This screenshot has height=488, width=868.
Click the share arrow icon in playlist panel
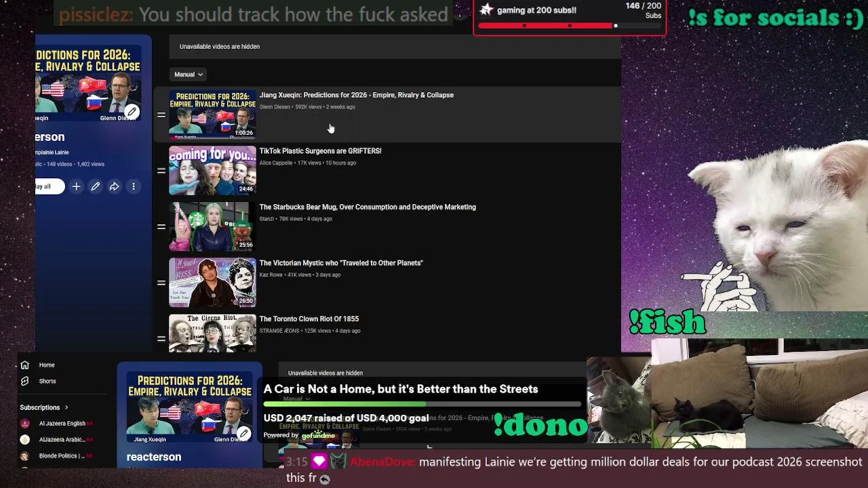coord(115,186)
